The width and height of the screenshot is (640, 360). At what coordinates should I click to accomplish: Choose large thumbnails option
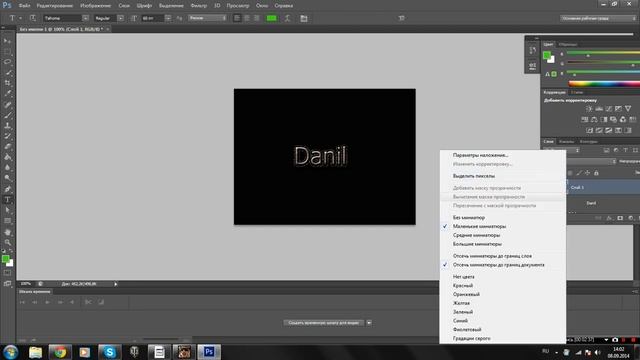pyautogui.click(x=477, y=244)
